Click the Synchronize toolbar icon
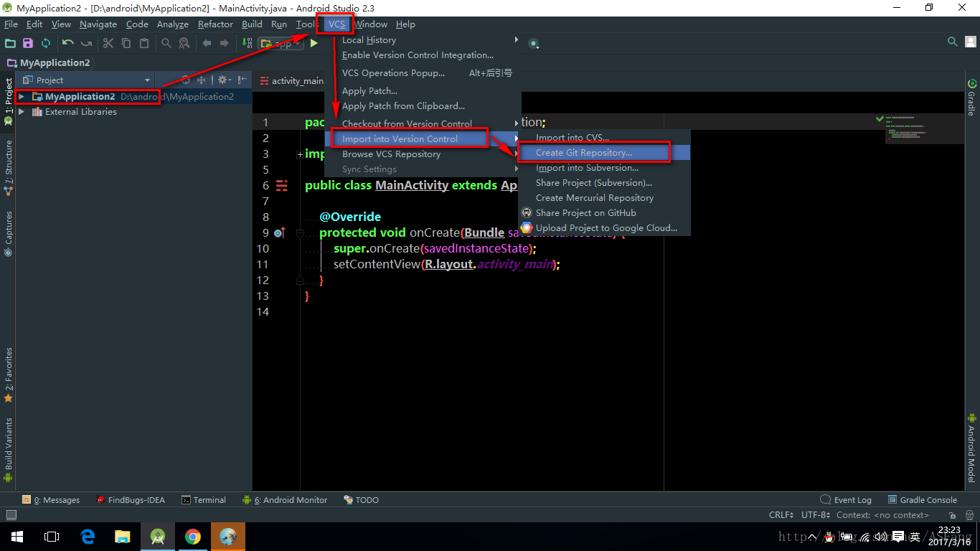This screenshot has height=551, width=980. [x=46, y=43]
